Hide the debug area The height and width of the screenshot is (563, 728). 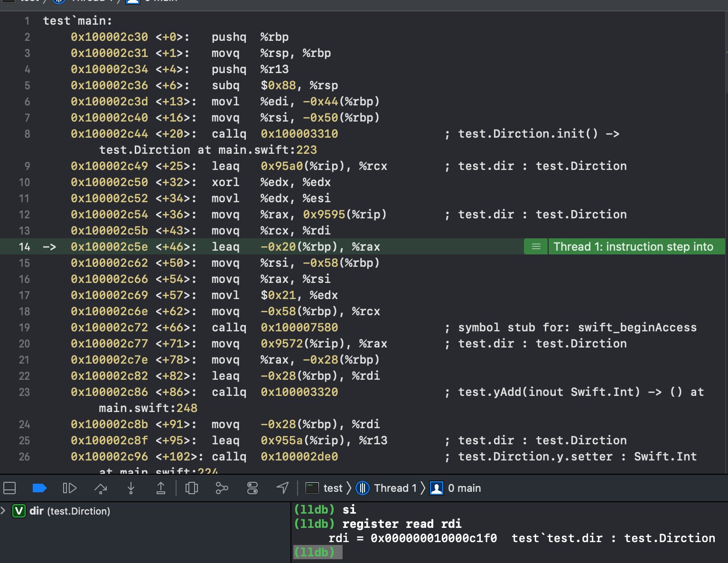[9, 488]
